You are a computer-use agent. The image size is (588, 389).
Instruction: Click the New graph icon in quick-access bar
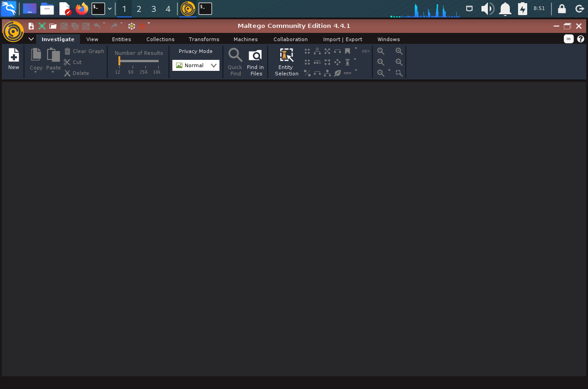[31, 26]
